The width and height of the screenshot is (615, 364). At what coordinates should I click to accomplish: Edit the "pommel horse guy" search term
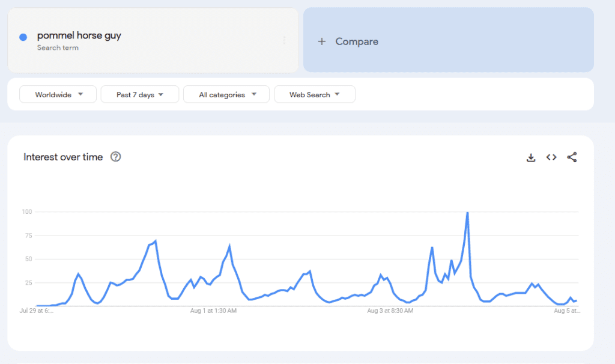pyautogui.click(x=79, y=35)
